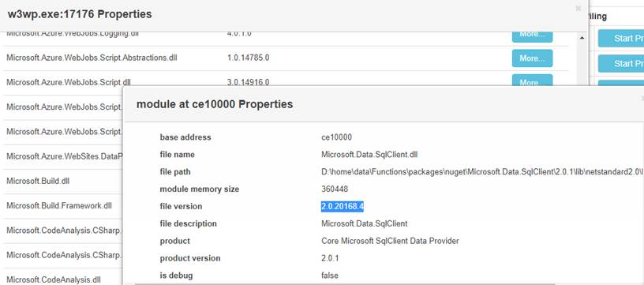Select product value Core Microsoft SqlClient Data Provider
644x285 pixels.
[x=390, y=241]
